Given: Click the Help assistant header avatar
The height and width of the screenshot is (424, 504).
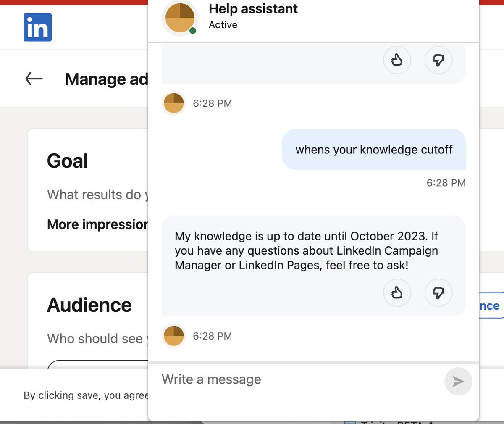Looking at the screenshot, I should (180, 18).
